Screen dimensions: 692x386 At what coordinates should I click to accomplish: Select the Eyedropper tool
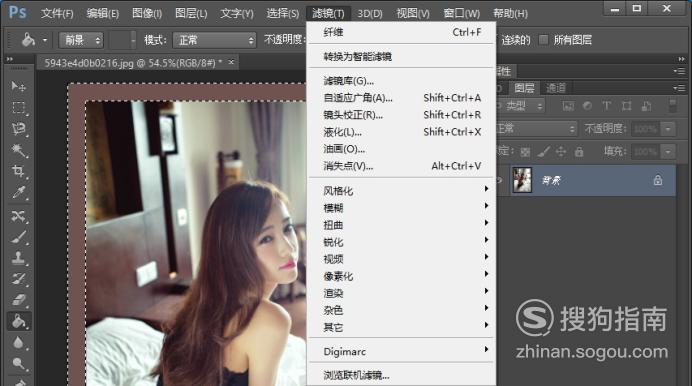(x=18, y=192)
